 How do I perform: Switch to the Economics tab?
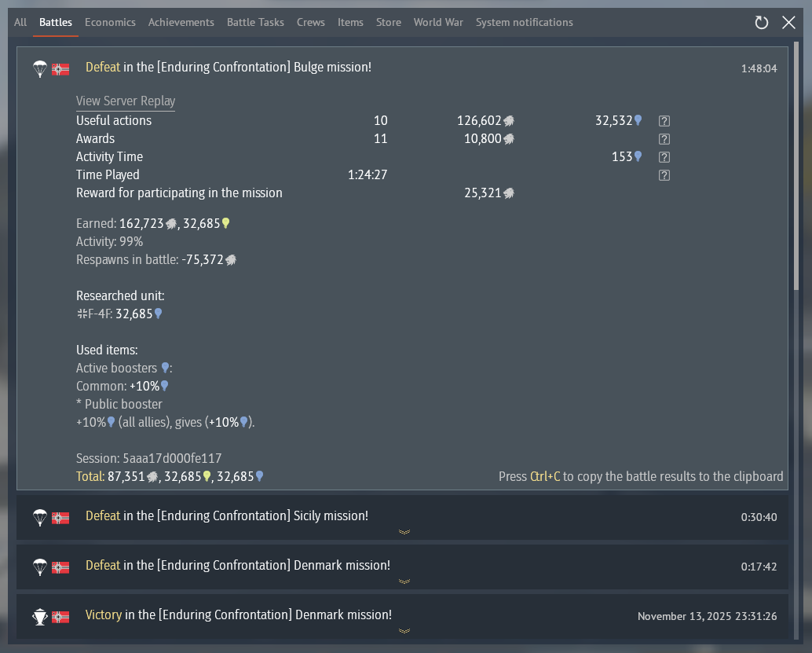pos(110,22)
